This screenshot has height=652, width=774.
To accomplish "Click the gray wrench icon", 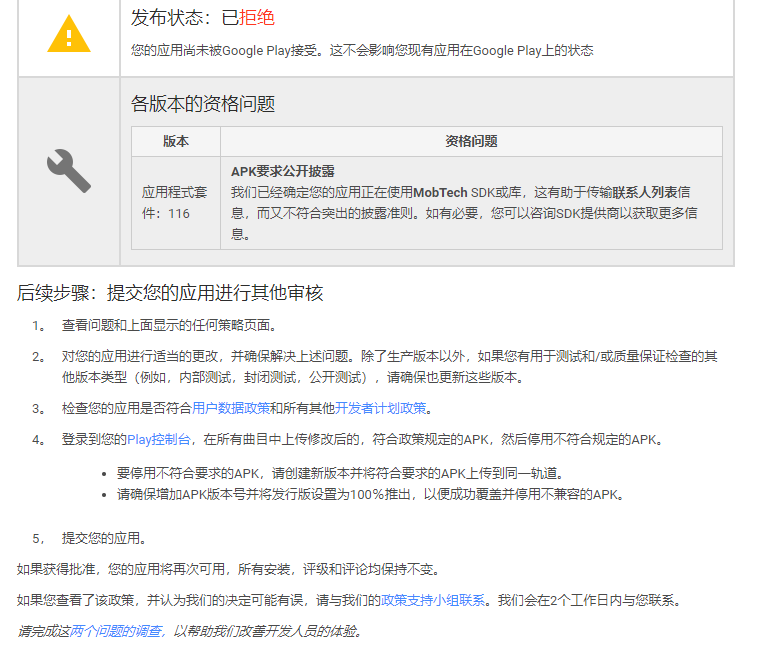I will coord(69,171).
